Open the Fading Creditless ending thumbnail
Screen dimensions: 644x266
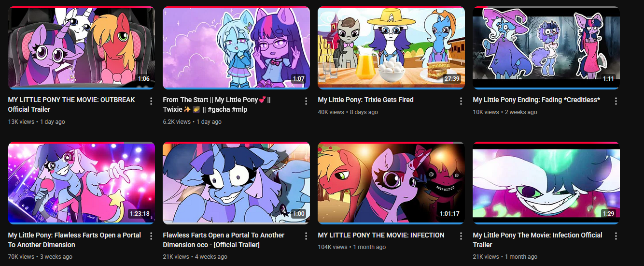coord(546,48)
